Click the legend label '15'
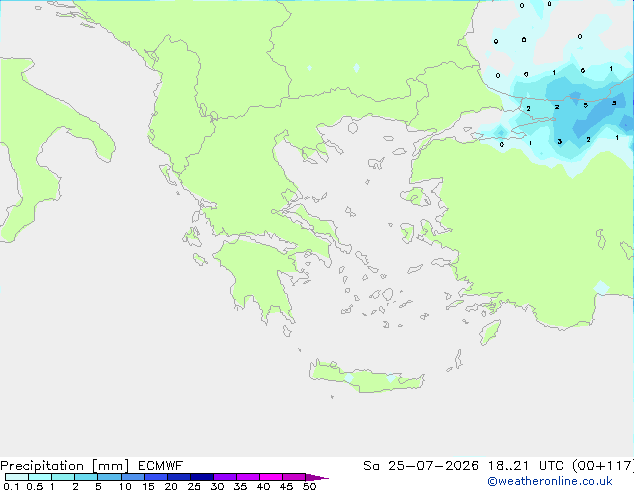This screenshot has width=634, height=490. [x=148, y=486]
